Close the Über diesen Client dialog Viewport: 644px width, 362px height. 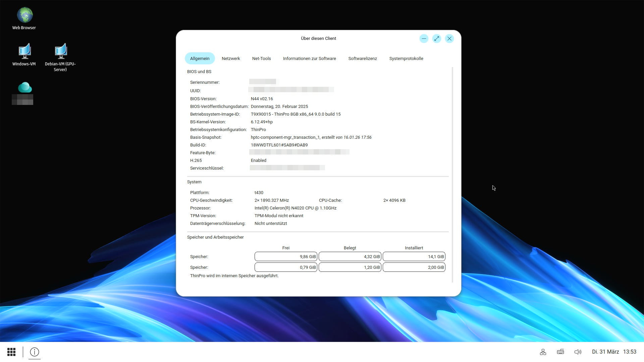(x=449, y=38)
